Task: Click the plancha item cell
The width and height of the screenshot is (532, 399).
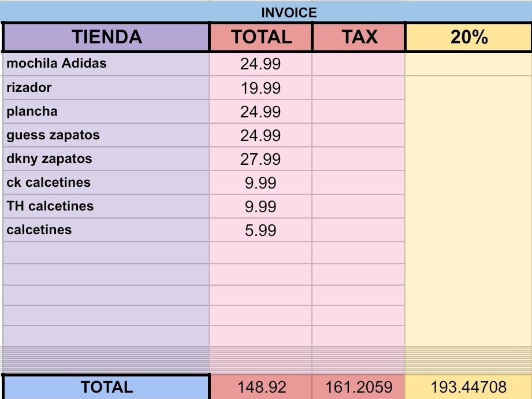Action: click(x=106, y=112)
